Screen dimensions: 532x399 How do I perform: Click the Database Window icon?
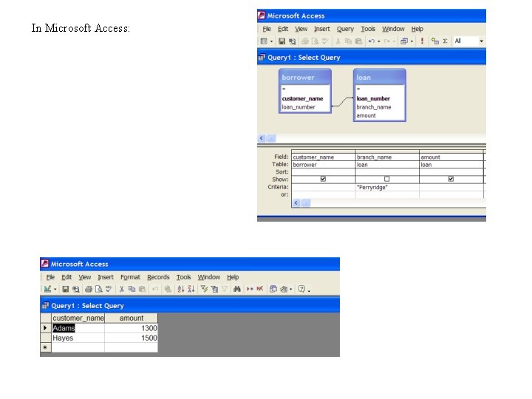coord(273,289)
